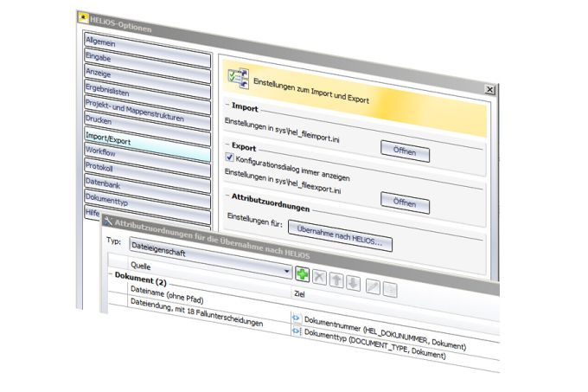Click text 'Einstellungen in sys\hel_fileimport.ini'
The width and height of the screenshot is (588, 392).
click(x=282, y=130)
